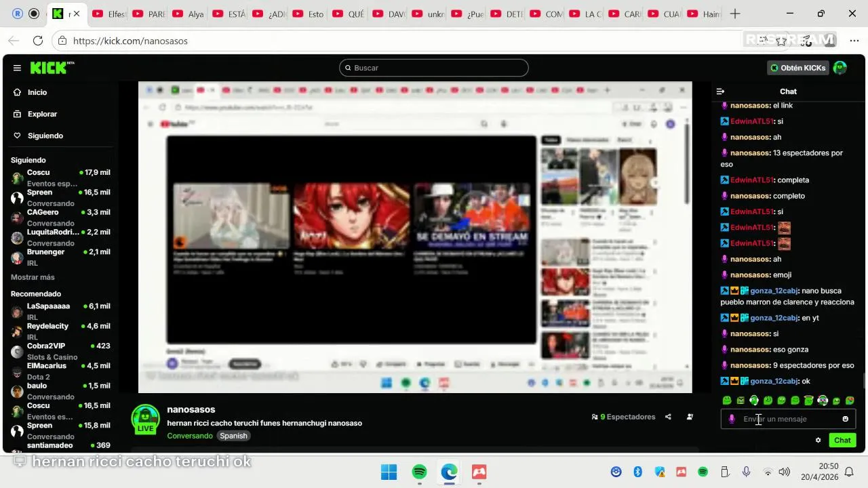Open Coscu channel with 17,9 mil viewers

60,178
